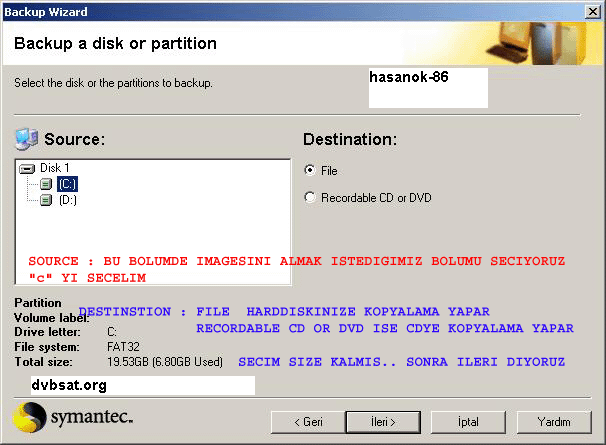Click the C: partition icon

pyautogui.click(x=46, y=184)
